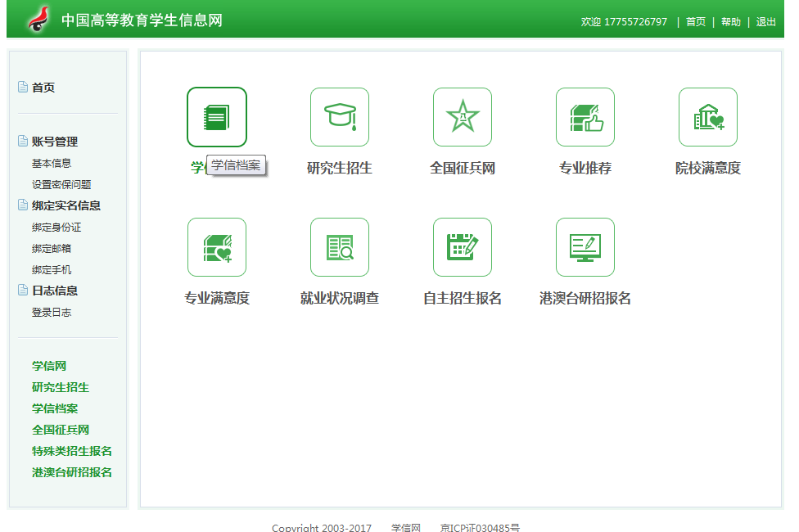Open the 专业推荐 thumbs-up icon

tap(585, 117)
